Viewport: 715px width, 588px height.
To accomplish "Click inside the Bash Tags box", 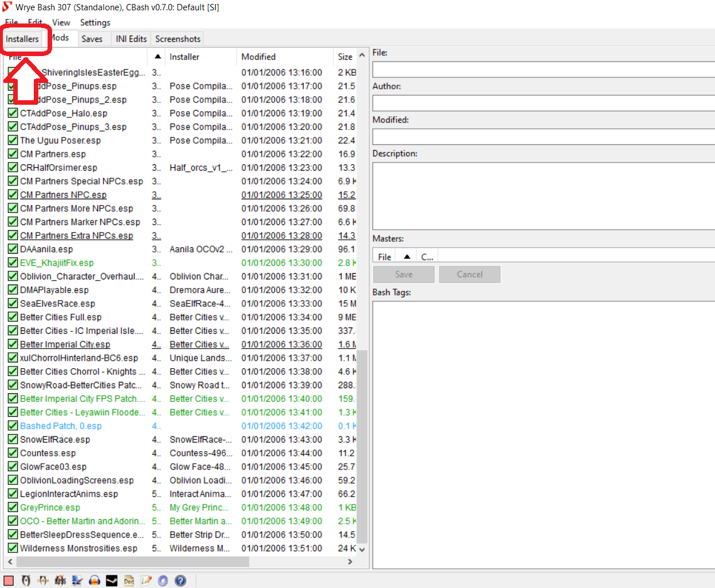I will pyautogui.click(x=544, y=435).
